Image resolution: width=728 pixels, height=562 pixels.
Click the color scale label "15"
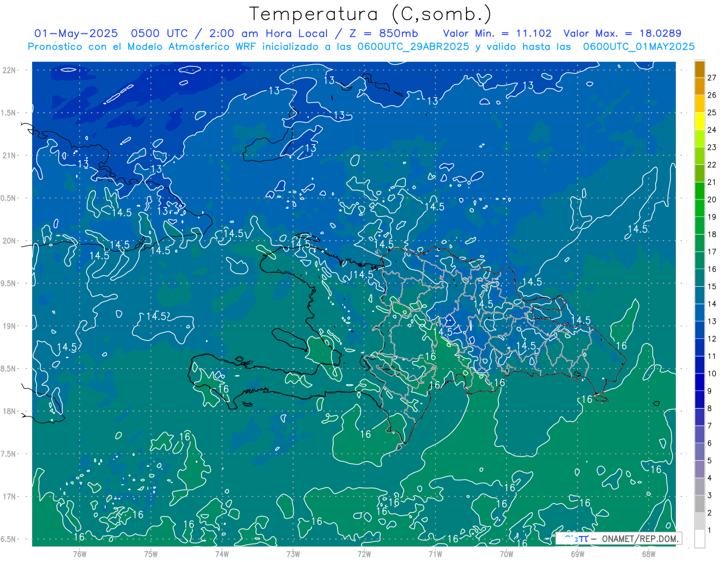713,286
